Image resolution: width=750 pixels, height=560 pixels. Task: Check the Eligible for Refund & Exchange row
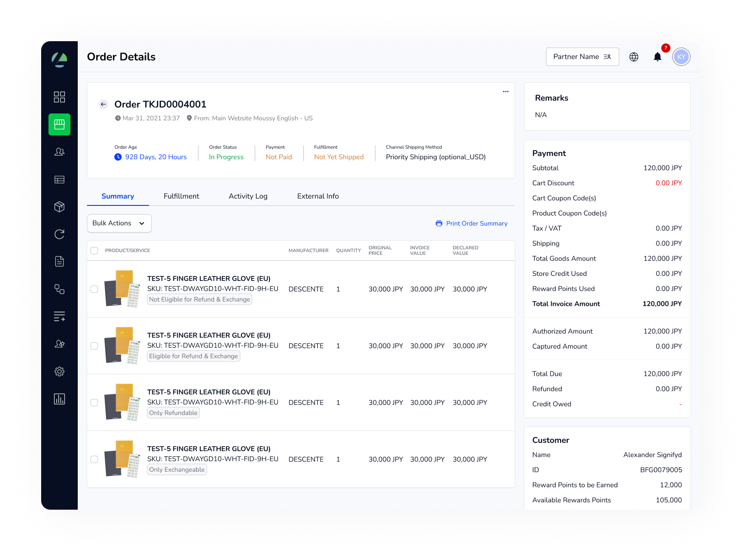point(94,346)
